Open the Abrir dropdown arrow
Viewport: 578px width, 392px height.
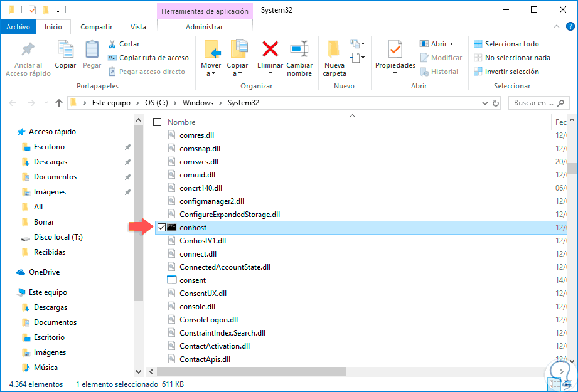click(x=452, y=44)
